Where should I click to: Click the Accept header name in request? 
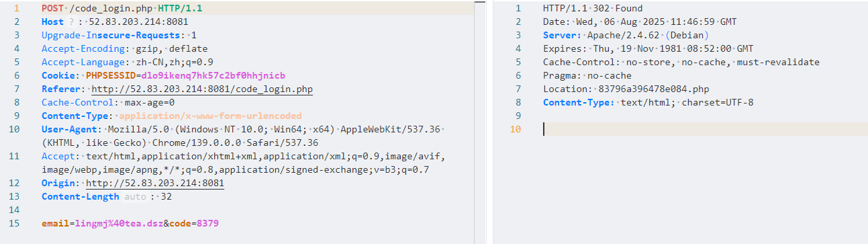point(58,156)
